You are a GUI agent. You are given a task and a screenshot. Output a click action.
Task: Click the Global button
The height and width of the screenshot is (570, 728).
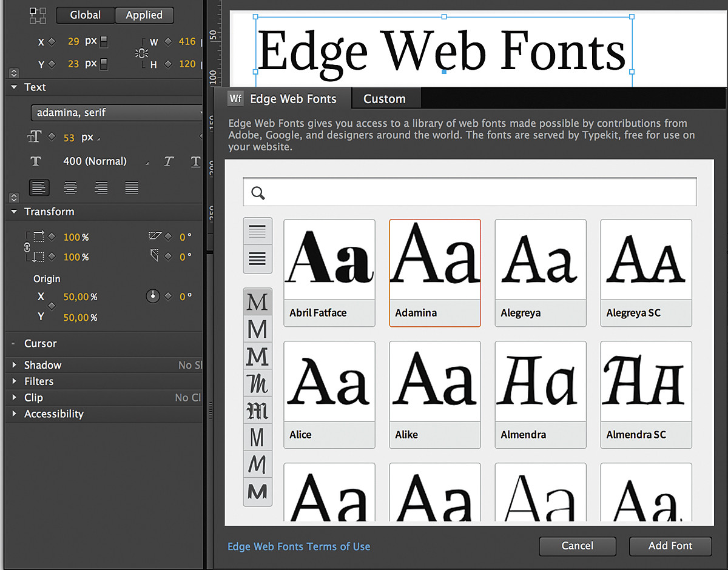85,15
